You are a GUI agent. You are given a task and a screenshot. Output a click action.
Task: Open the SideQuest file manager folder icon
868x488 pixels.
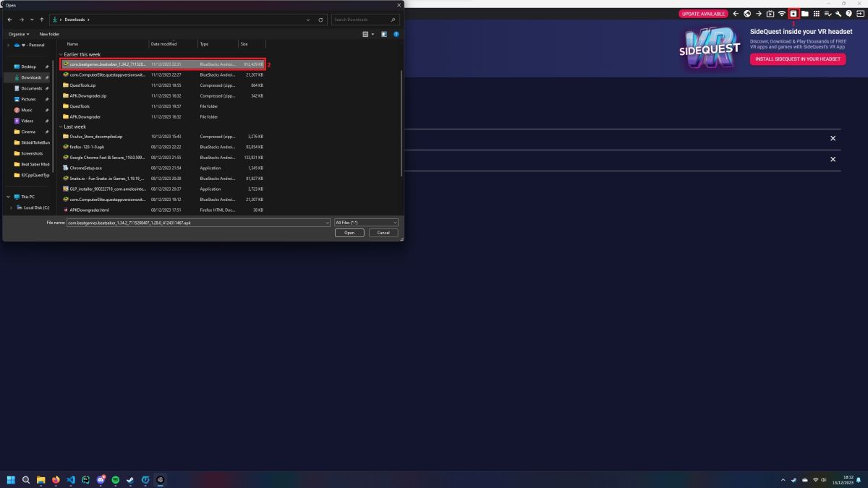coord(805,14)
